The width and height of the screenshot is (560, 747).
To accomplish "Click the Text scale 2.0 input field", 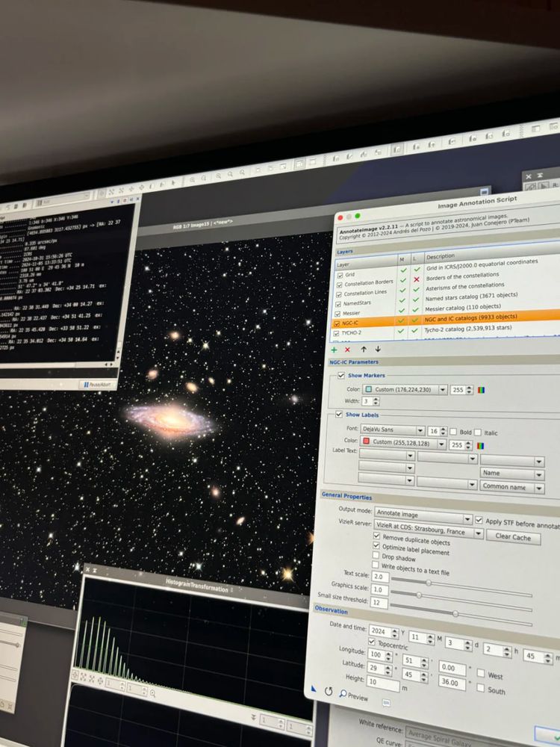I will pyautogui.click(x=380, y=577).
